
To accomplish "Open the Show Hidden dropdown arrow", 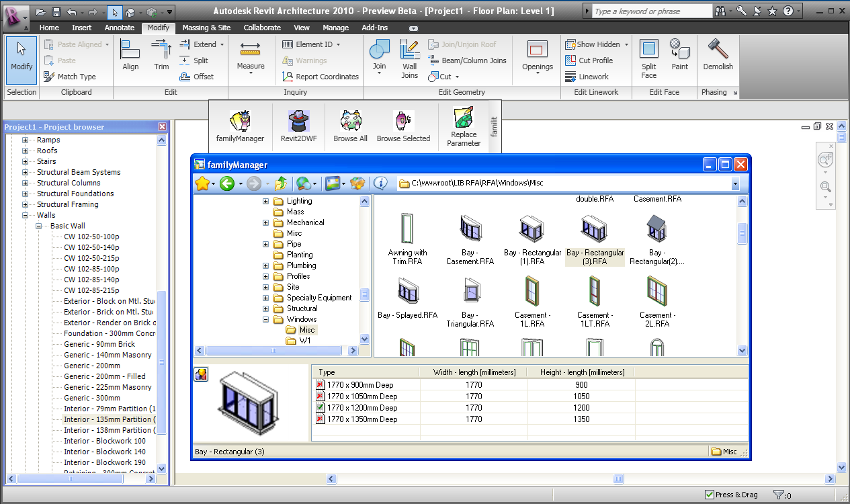I will click(x=626, y=44).
